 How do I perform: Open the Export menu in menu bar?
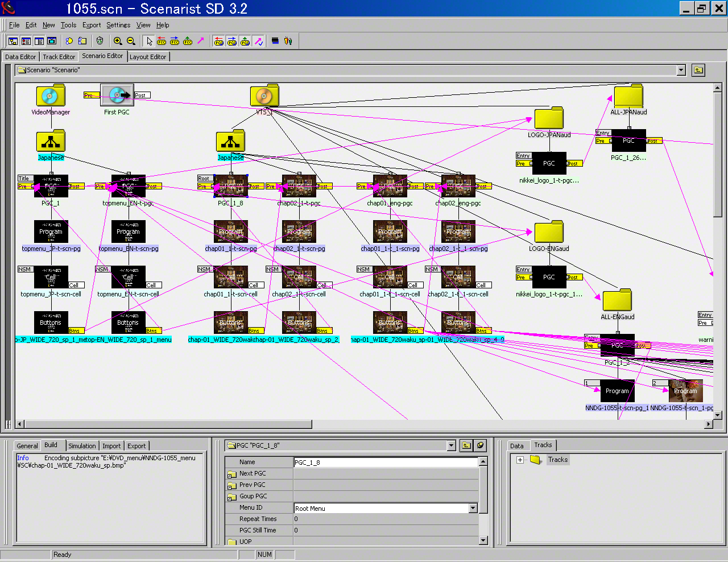point(91,25)
